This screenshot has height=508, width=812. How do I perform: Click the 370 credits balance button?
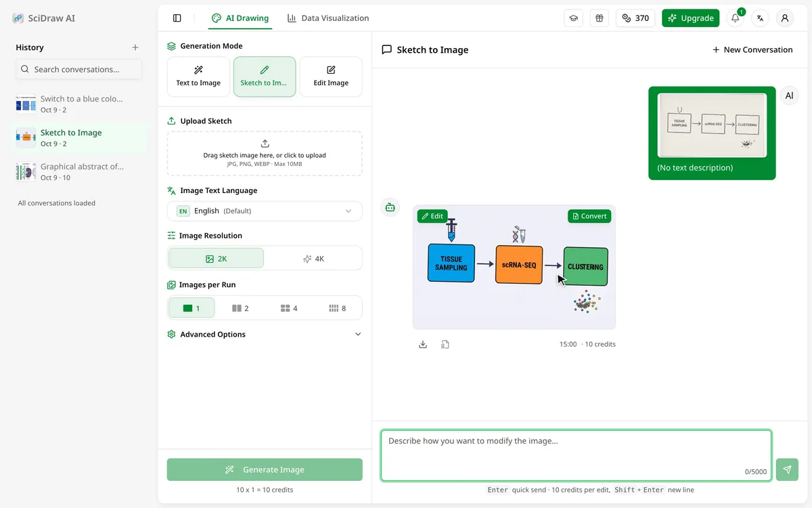tap(635, 18)
